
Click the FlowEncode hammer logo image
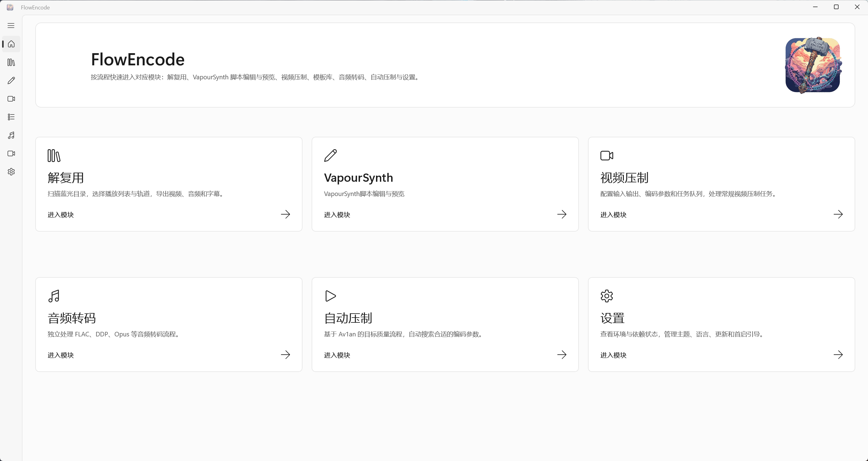click(813, 65)
